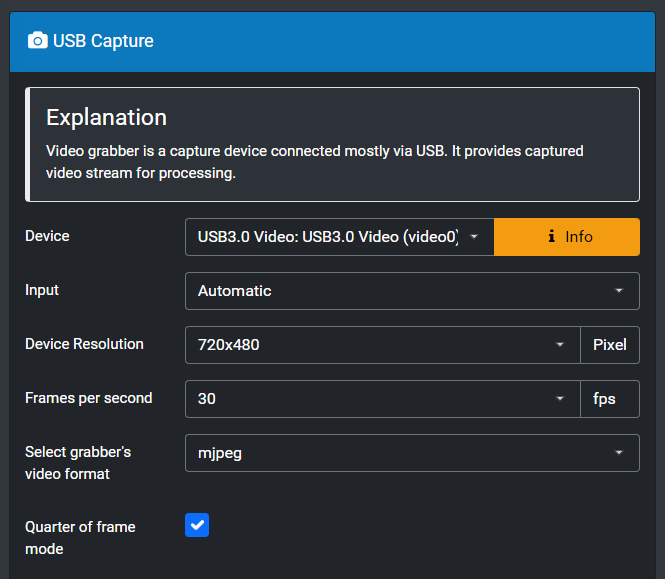Expand the Input dropdown set to Automatic
Image resolution: width=665 pixels, height=579 pixels.
pyautogui.click(x=411, y=291)
